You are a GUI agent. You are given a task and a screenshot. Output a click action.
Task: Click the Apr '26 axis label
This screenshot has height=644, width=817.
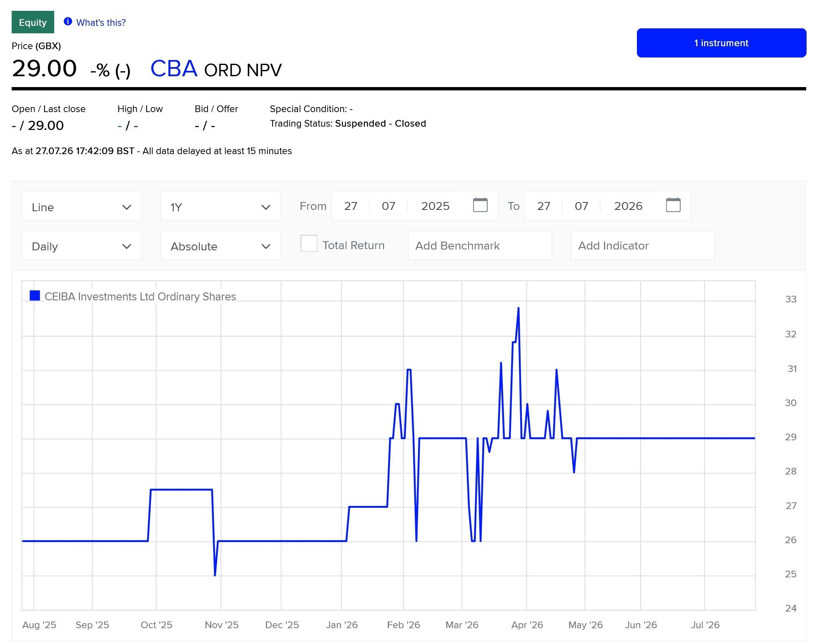click(x=527, y=625)
